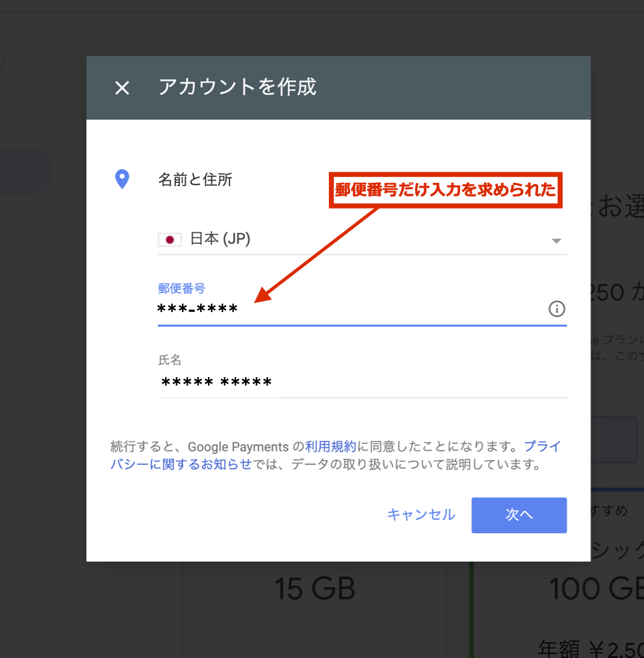Viewport: 644px width, 658px height.
Task: Click the 郵便番号 field label
Action: click(x=181, y=288)
